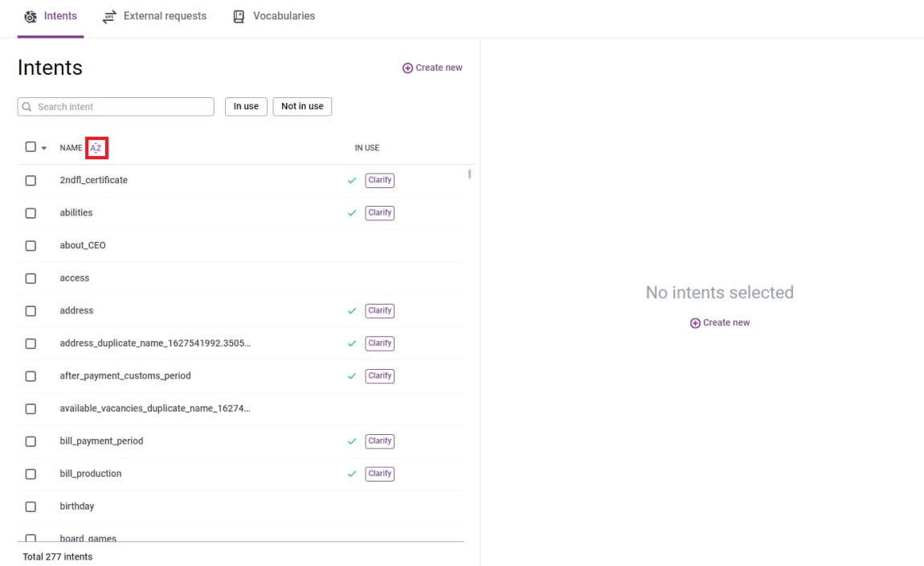Select the about_CEO intent checkbox
This screenshot has height=566, width=924.
click(x=31, y=246)
